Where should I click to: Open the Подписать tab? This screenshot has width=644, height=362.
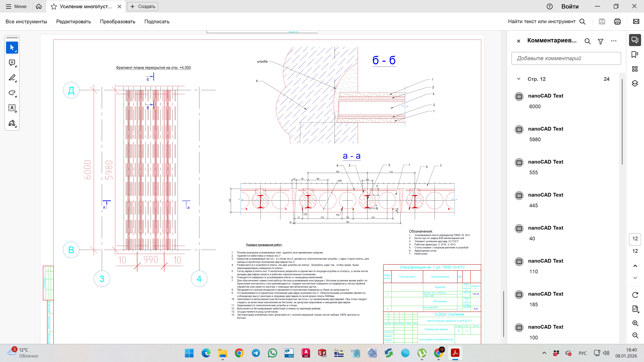157,21
